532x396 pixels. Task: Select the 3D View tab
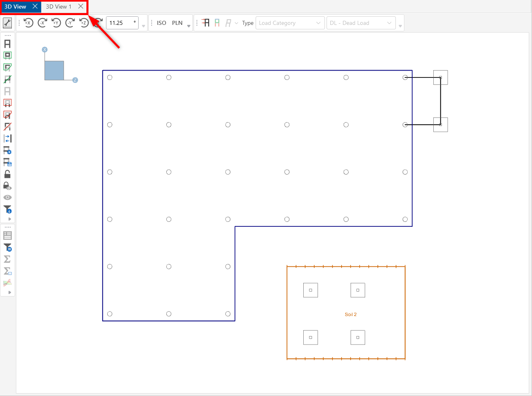(x=15, y=7)
